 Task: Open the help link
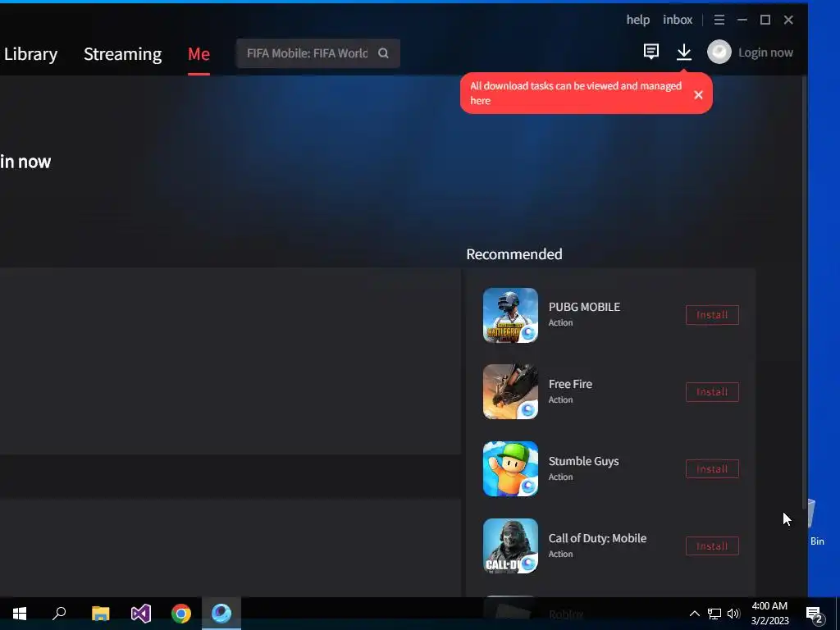coord(638,20)
